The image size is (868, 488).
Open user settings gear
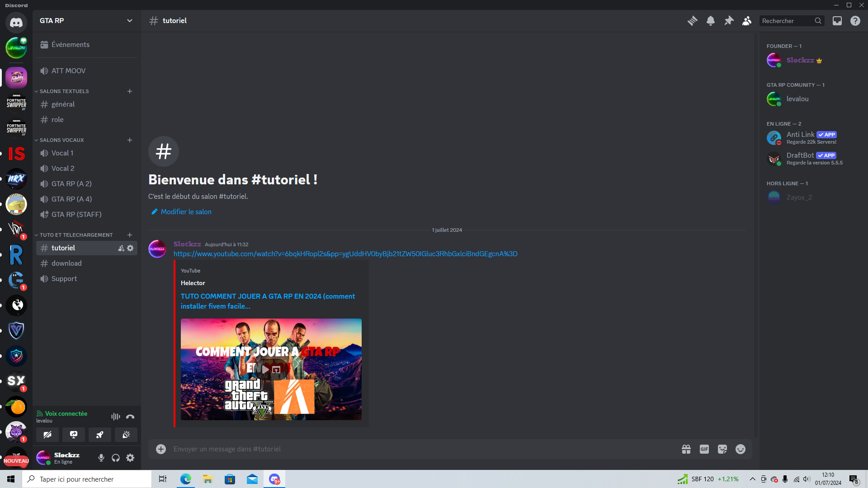[130, 458]
